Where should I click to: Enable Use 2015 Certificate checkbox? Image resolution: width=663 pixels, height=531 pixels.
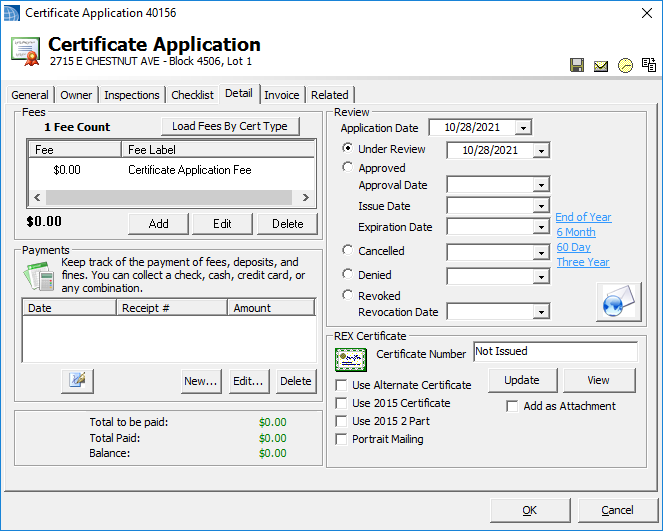tap(341, 403)
